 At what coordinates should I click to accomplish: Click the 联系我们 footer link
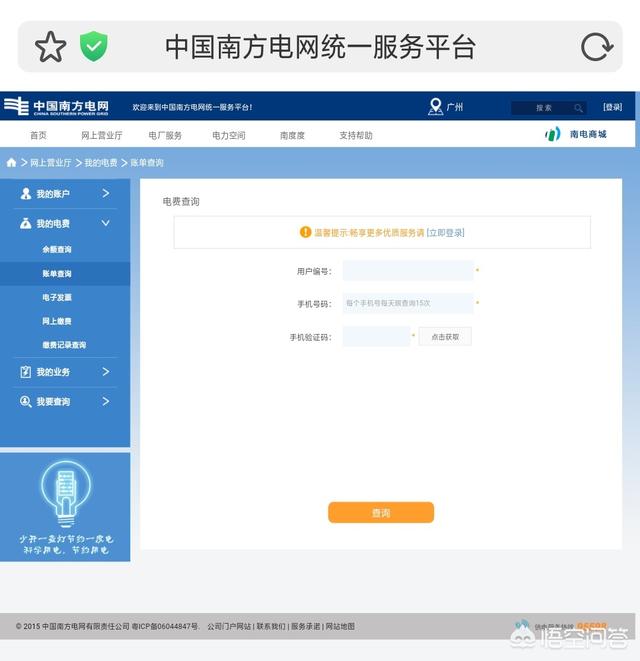click(271, 626)
